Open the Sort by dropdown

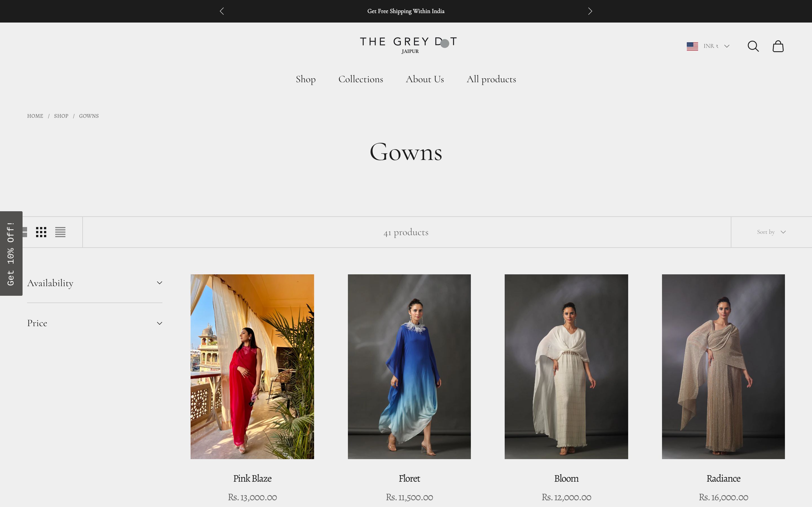point(771,232)
